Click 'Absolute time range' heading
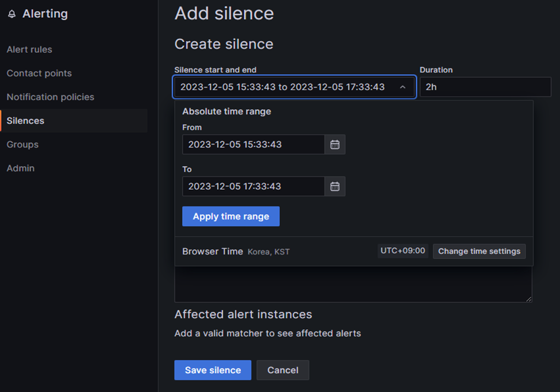This screenshot has width=560, height=392. (227, 111)
